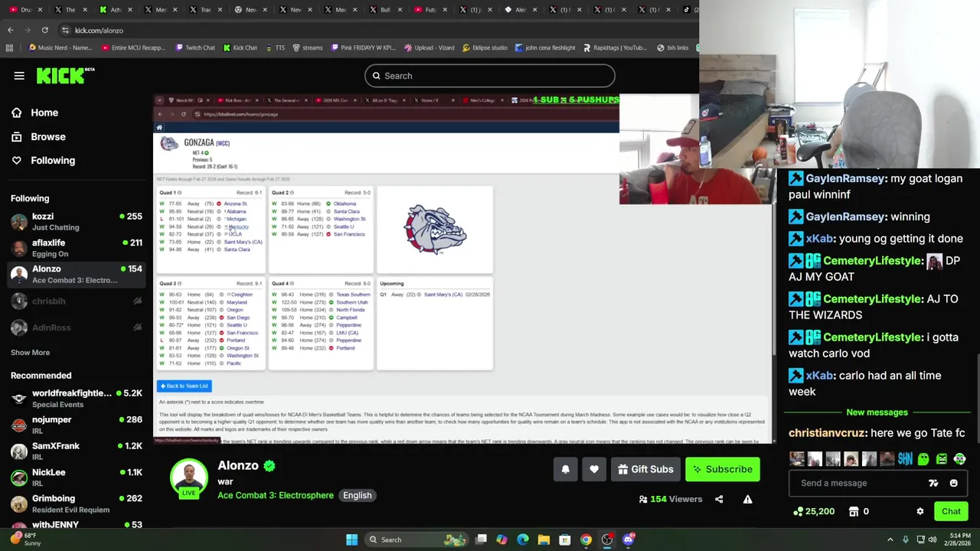980x551 pixels.
Task: Reload the browser page
Action: [x=44, y=30]
